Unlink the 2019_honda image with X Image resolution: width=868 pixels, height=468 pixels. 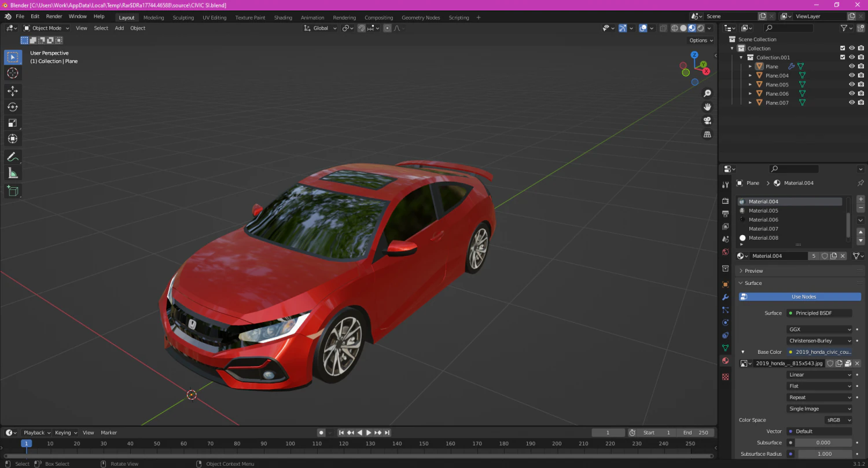click(x=857, y=364)
